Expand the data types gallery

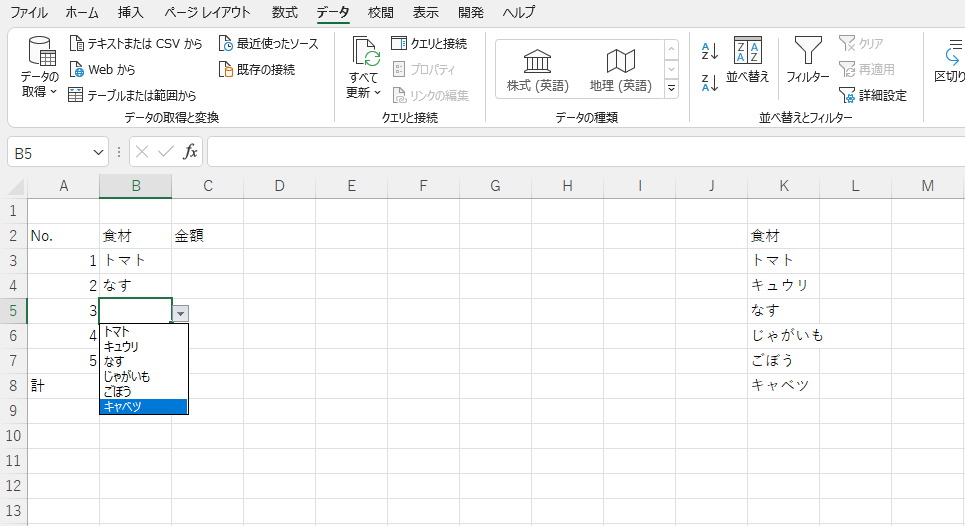pos(671,89)
